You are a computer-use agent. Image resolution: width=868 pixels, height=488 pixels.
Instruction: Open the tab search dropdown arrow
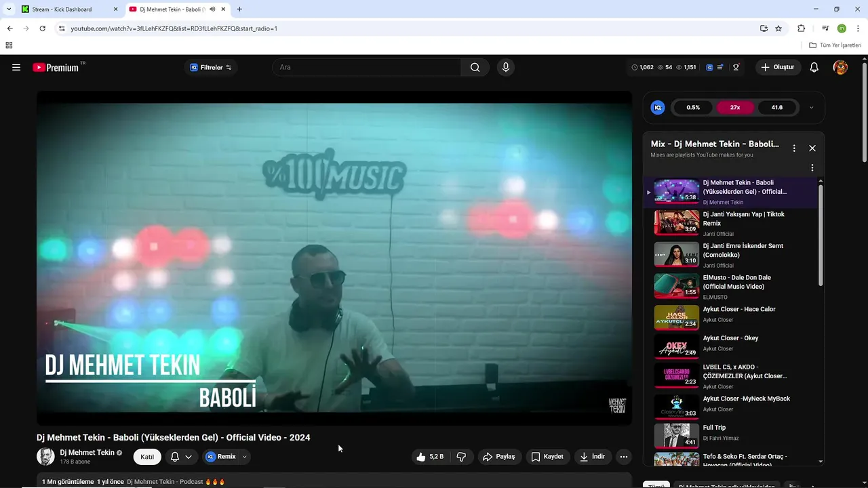point(9,9)
